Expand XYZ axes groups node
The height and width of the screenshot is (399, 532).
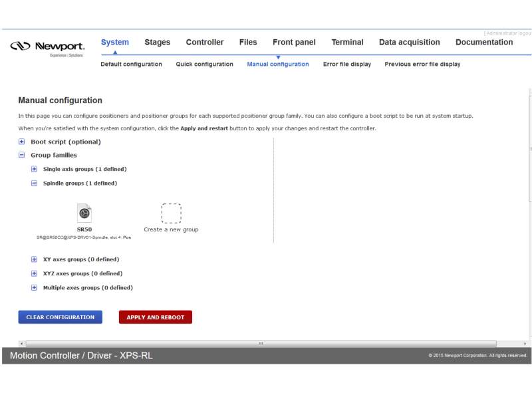[34, 273]
